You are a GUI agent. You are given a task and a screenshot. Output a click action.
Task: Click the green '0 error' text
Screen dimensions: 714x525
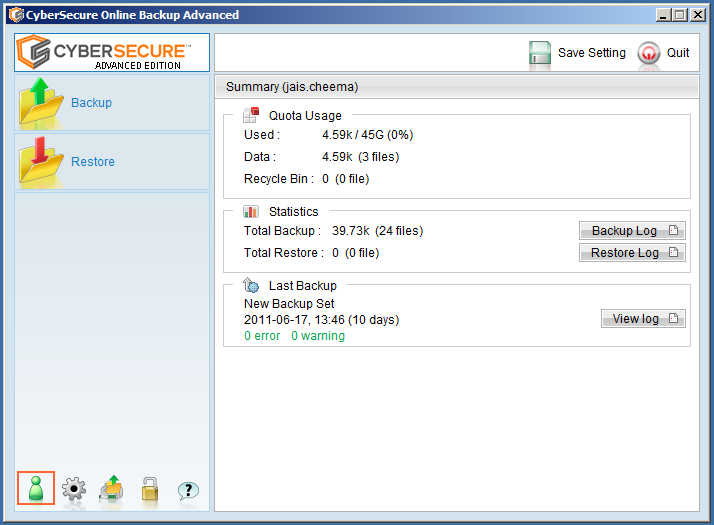(x=262, y=336)
